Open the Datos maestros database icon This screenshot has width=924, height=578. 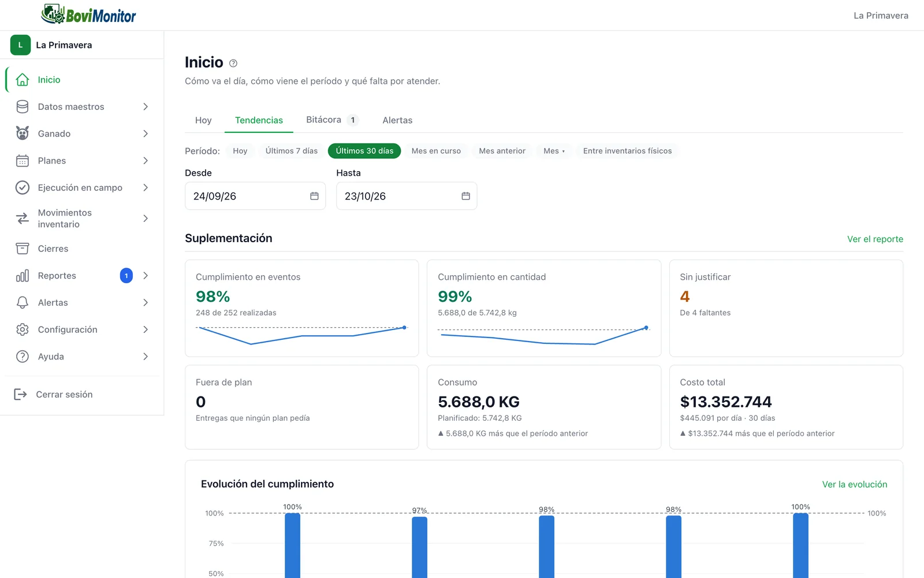[x=23, y=106]
